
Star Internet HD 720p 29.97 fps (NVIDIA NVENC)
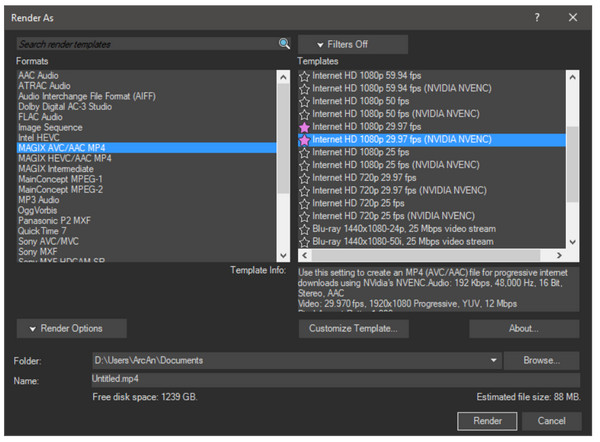tap(304, 191)
